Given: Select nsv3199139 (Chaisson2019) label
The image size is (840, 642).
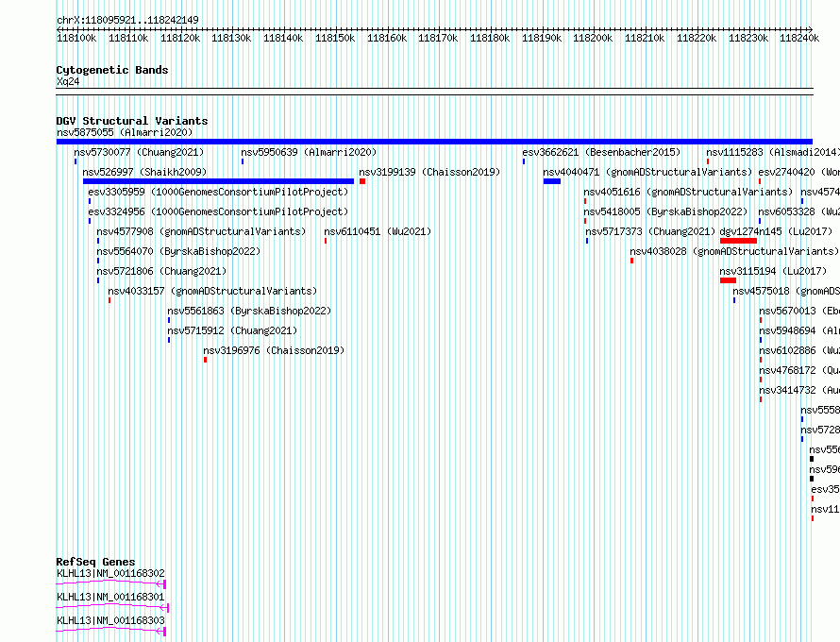Looking at the screenshot, I should point(429,172).
